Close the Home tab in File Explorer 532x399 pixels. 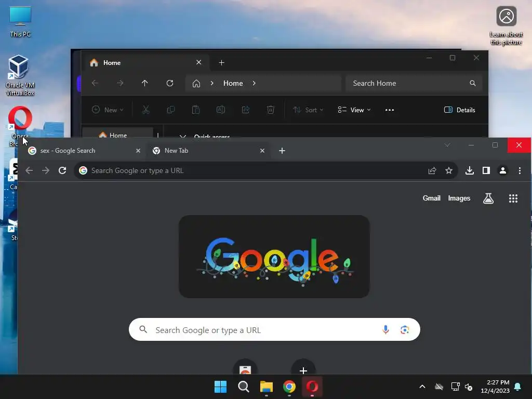tap(199, 62)
